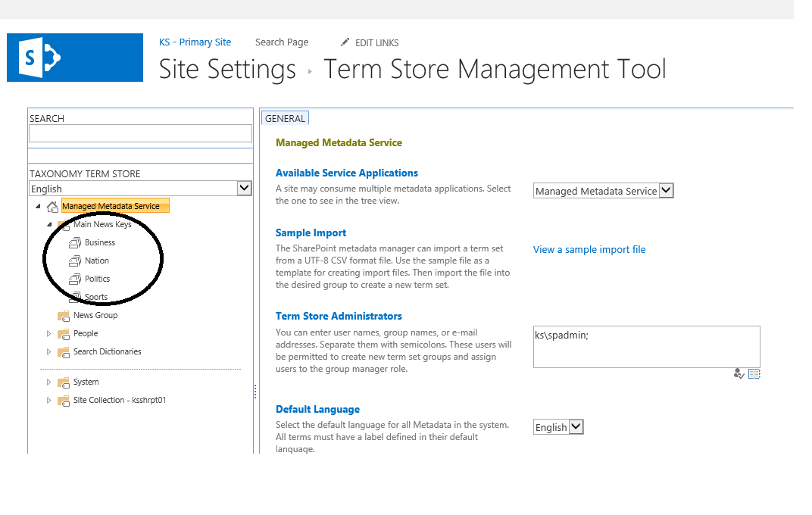Select the System tree node
The width and height of the screenshot is (812, 515).
(86, 382)
